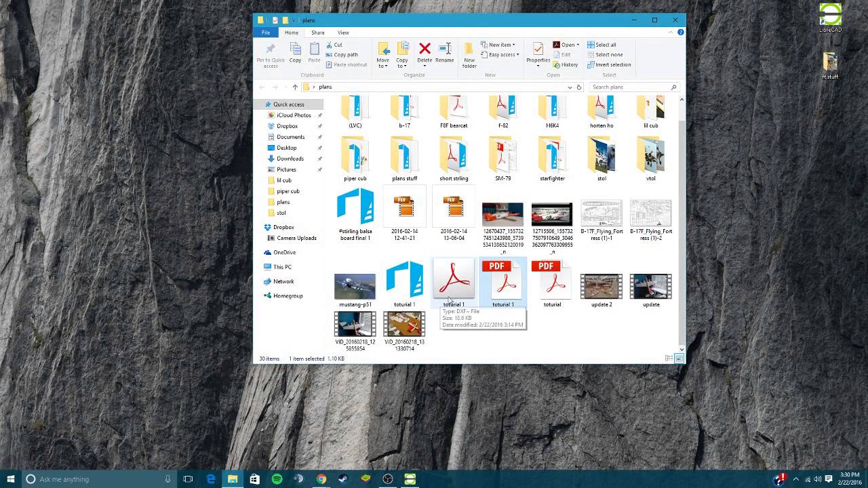Click Pin to Quick access

pyautogui.click(x=271, y=55)
